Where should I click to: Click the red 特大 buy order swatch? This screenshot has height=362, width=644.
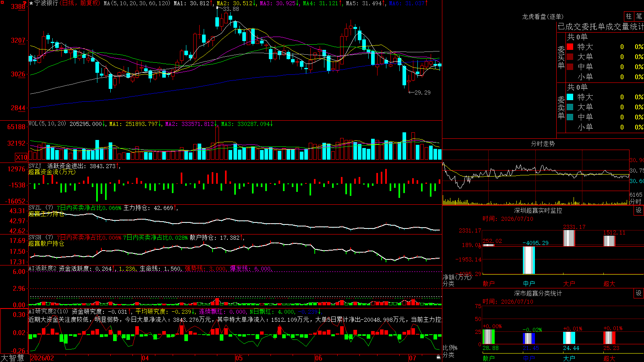[570, 47]
